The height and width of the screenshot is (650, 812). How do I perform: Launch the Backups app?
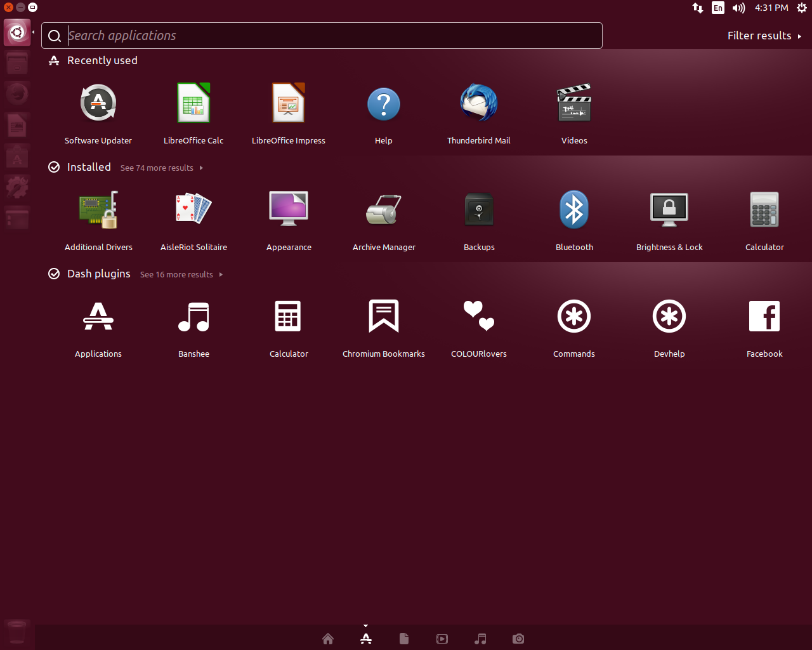point(479,220)
